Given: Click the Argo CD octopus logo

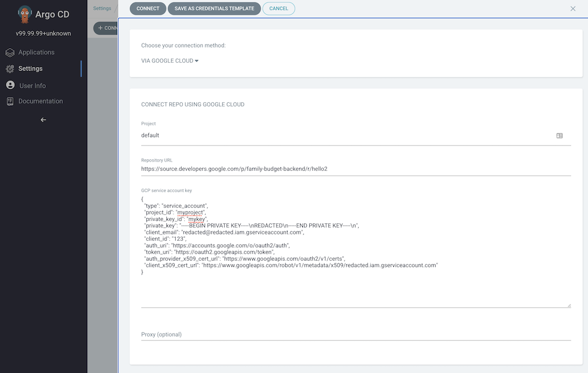Looking at the screenshot, I should [x=25, y=14].
